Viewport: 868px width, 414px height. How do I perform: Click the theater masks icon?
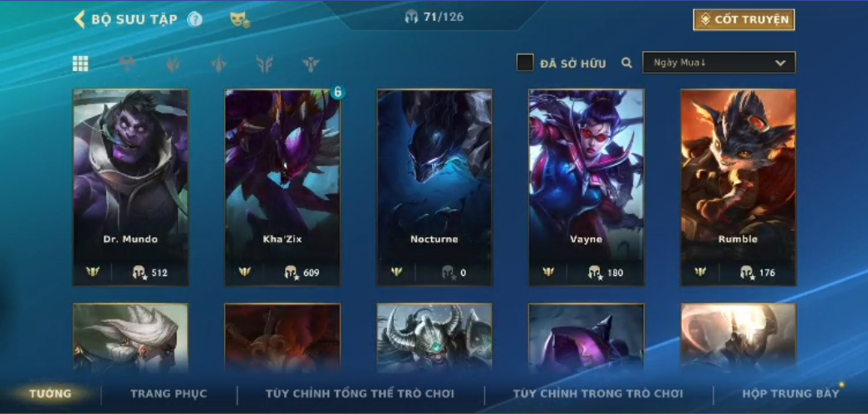240,20
